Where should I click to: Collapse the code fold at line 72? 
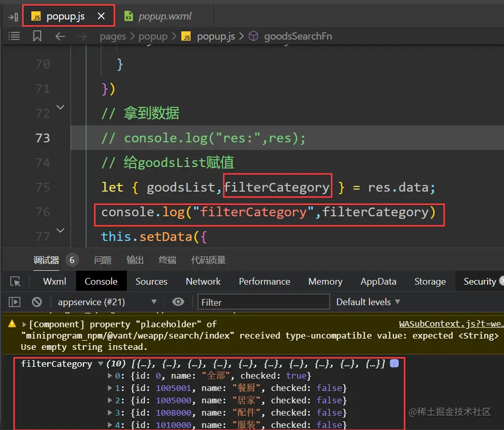(61, 107)
